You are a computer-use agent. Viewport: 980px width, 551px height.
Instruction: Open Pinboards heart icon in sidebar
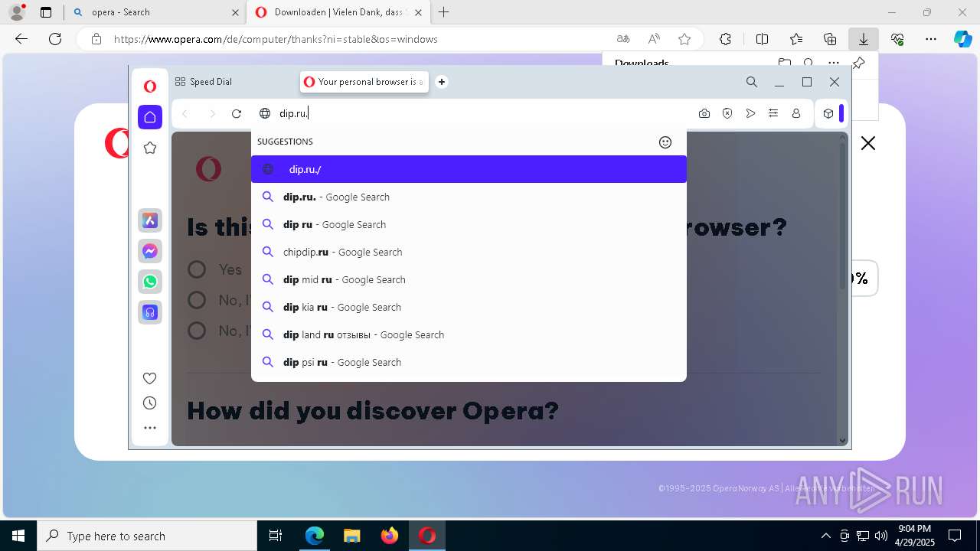150,378
